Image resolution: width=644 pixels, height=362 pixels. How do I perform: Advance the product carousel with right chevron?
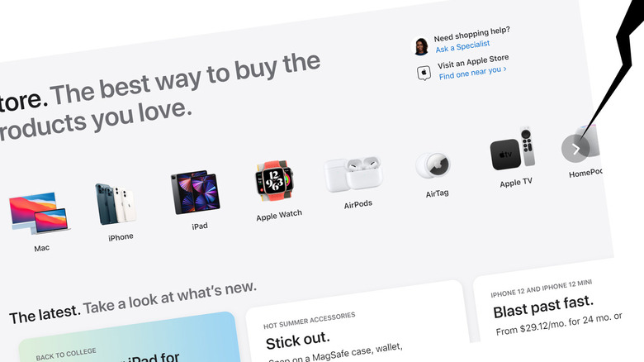(575, 149)
